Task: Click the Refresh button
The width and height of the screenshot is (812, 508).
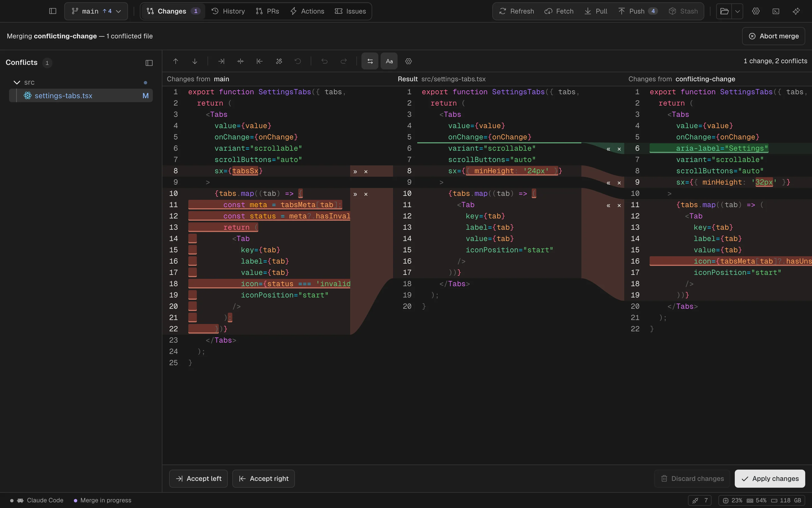Action: [517, 11]
